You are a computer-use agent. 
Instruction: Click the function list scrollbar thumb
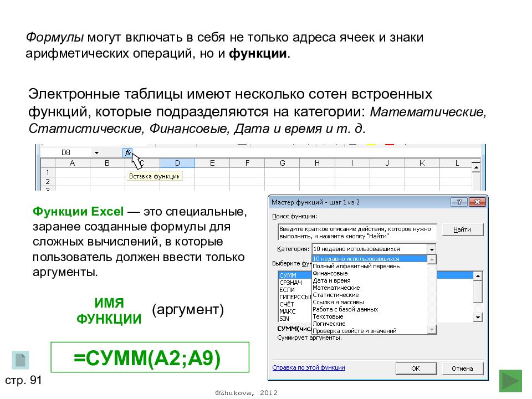[x=478, y=291]
